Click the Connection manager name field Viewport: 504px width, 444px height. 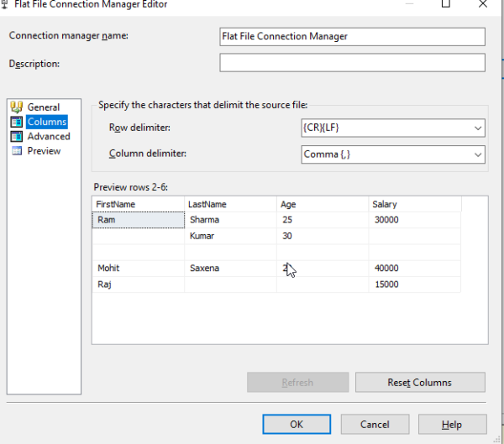pos(352,37)
